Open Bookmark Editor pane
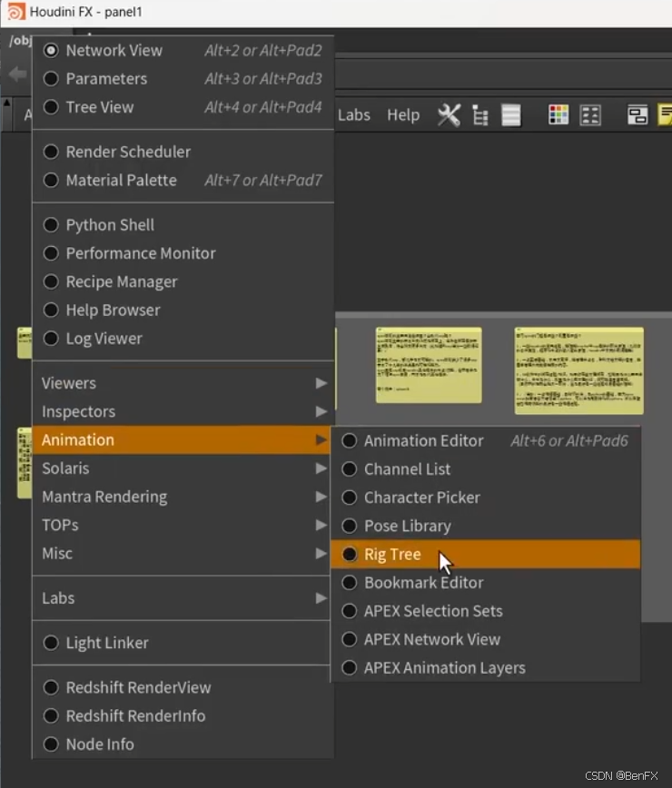 486,583
